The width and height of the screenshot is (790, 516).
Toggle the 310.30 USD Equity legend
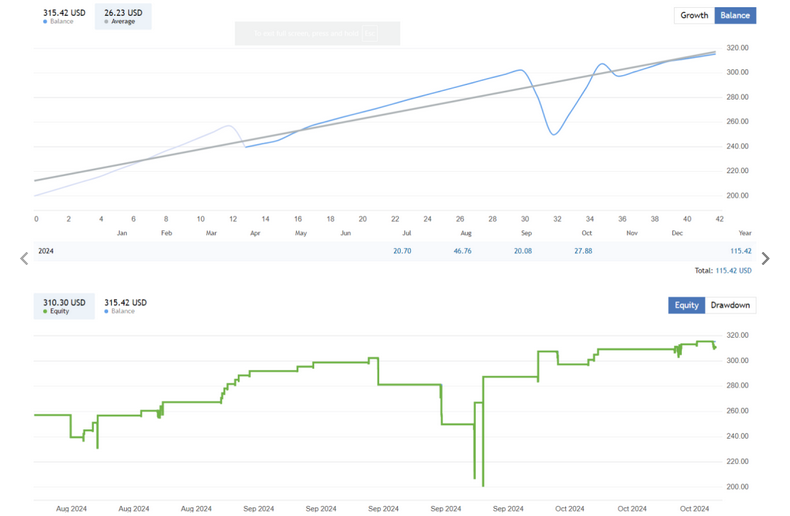[64, 306]
